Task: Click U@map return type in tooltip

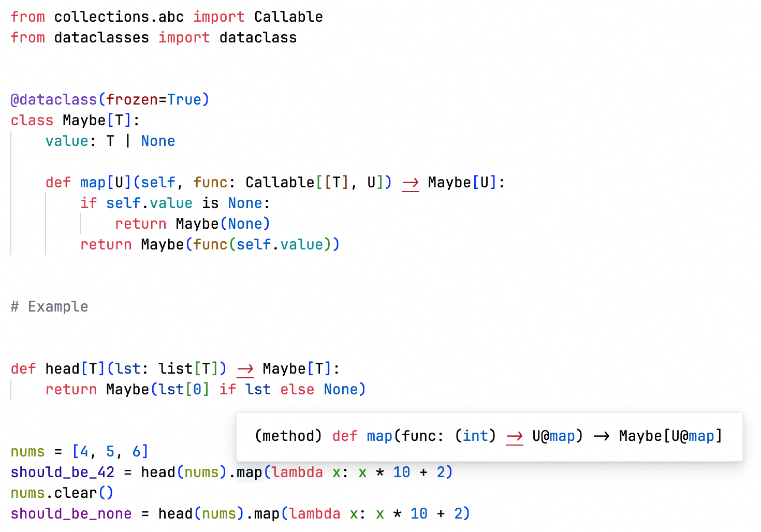Action: click(x=555, y=436)
